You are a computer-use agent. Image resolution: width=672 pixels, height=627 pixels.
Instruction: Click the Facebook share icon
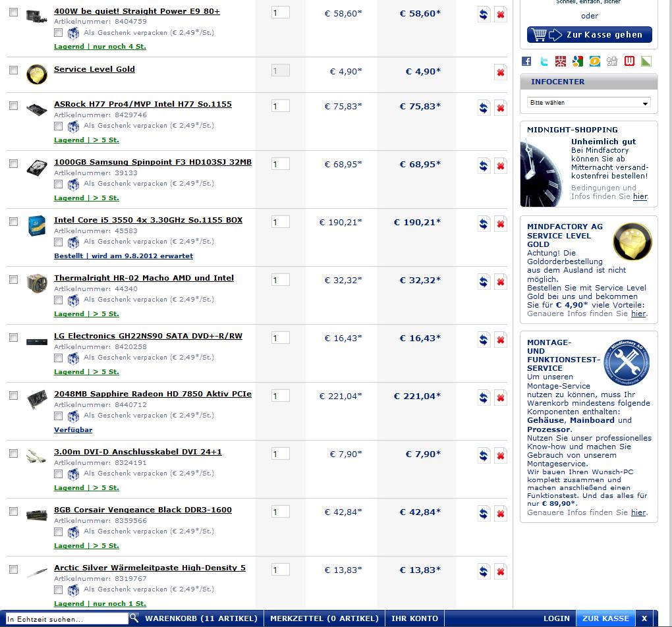coord(526,61)
